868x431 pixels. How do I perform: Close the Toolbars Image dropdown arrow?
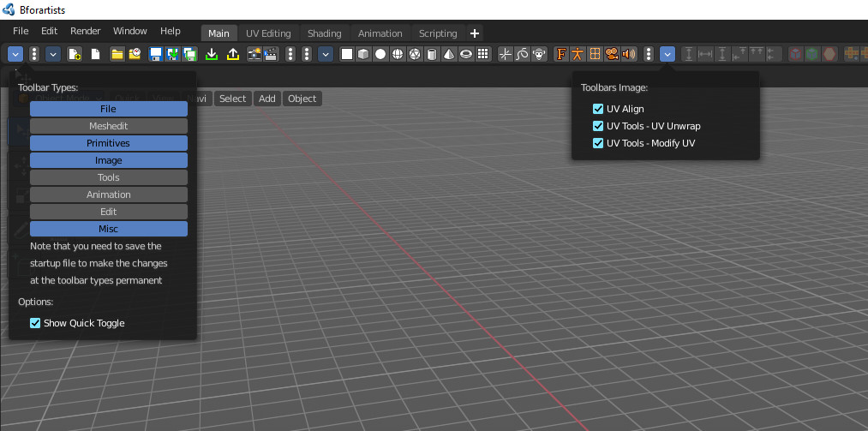[x=667, y=54]
